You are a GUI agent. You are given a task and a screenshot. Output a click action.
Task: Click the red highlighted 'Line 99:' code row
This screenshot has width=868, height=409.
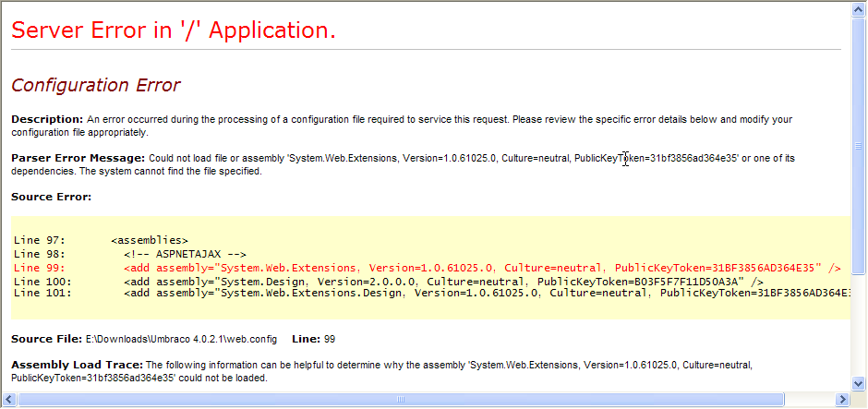tap(428, 268)
